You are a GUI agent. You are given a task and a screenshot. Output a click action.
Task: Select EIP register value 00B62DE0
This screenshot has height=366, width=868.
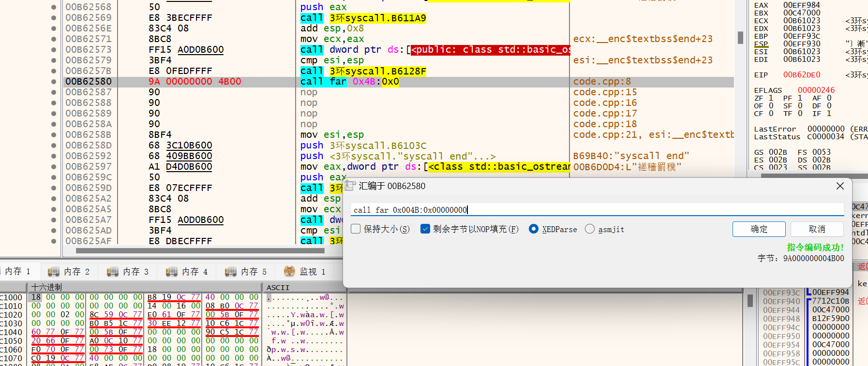point(802,75)
